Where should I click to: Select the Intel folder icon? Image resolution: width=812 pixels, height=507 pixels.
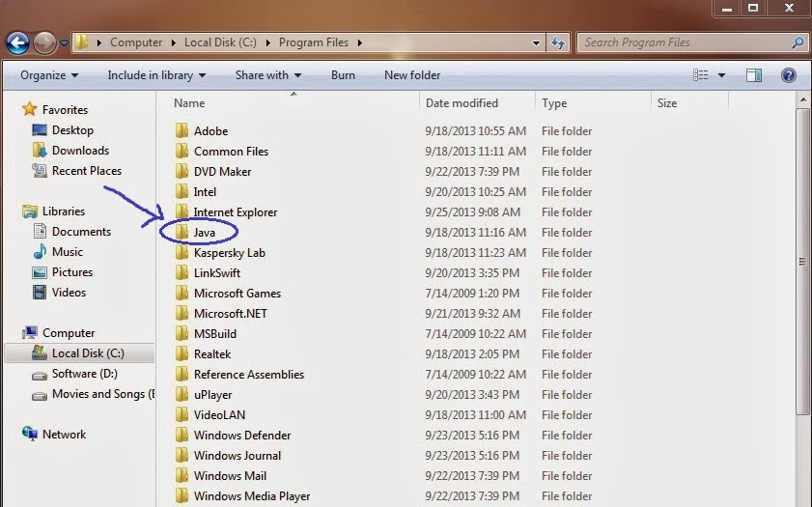click(182, 191)
